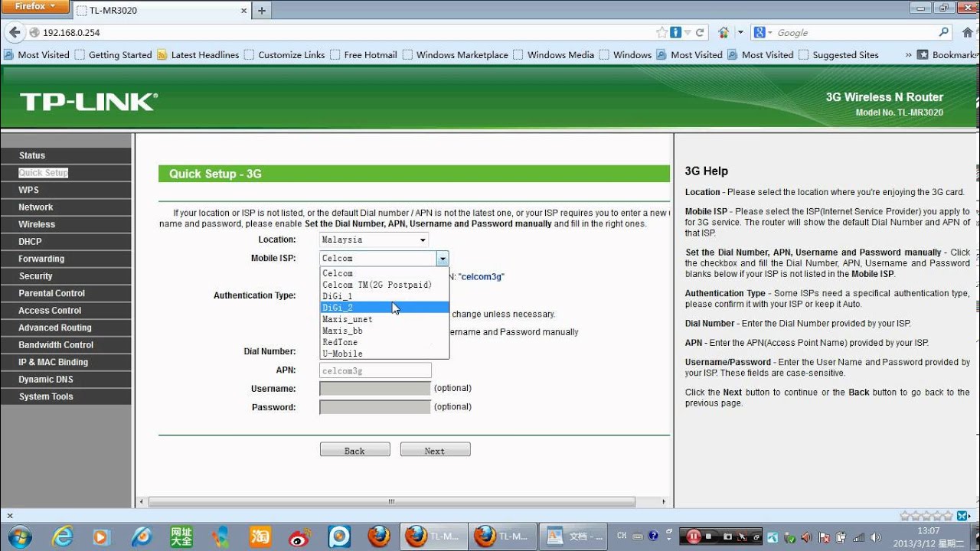This screenshot has height=551, width=980.
Task: Click the APN input field
Action: [375, 370]
